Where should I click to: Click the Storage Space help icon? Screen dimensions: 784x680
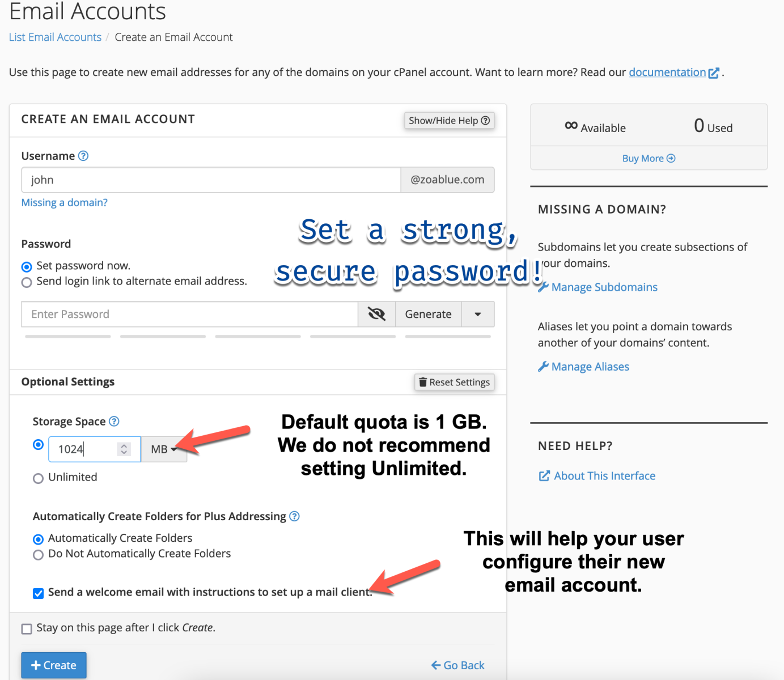tap(114, 421)
